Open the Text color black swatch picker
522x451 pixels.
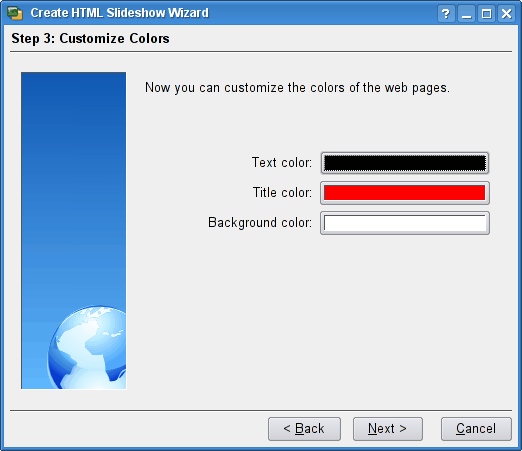[405, 163]
